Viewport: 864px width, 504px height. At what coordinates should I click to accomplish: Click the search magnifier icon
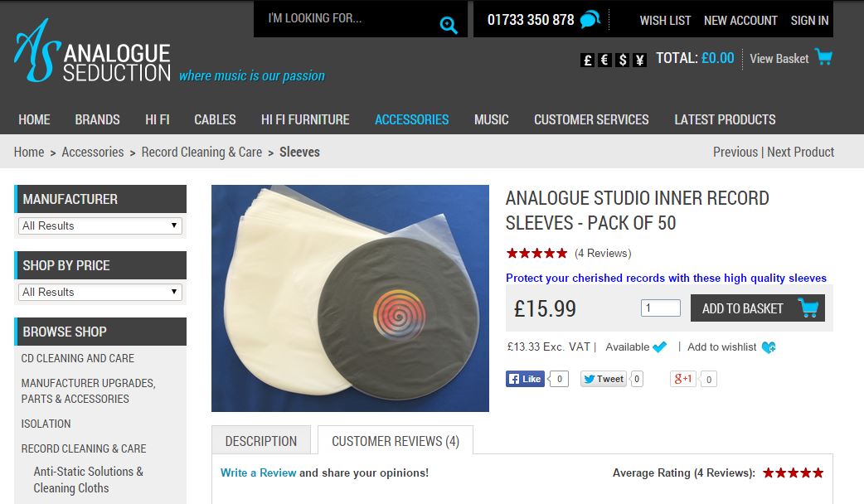(x=449, y=25)
